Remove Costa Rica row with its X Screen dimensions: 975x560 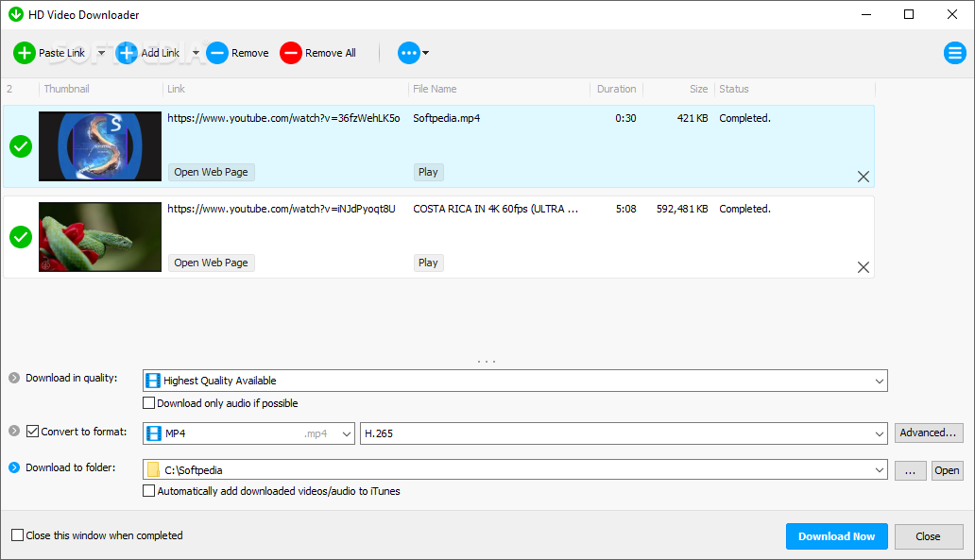[864, 267]
